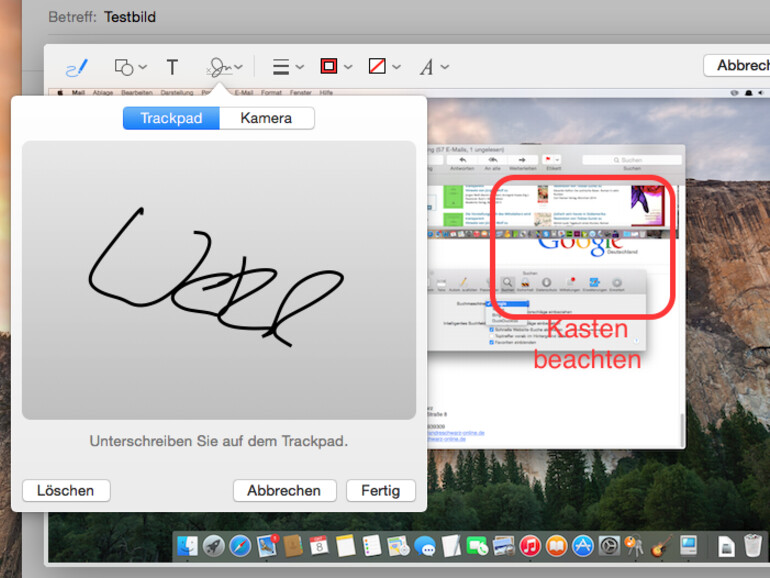The height and width of the screenshot is (578, 770).
Task: Open Contacts from the Dock
Action: point(293,546)
